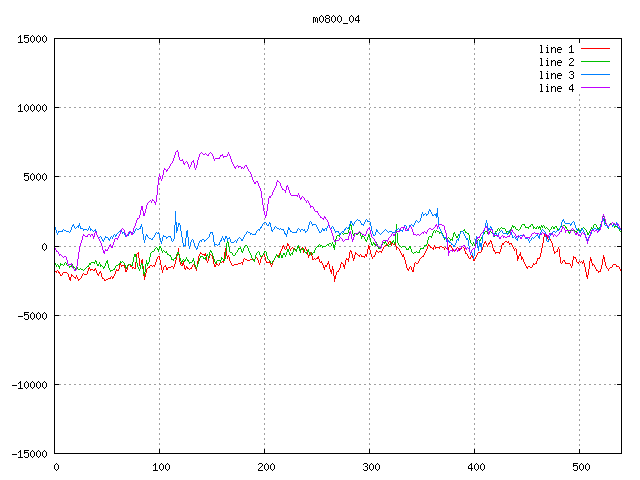This screenshot has height=480, width=640.
Task: Click the green sample next to line 2
Action: [595, 62]
